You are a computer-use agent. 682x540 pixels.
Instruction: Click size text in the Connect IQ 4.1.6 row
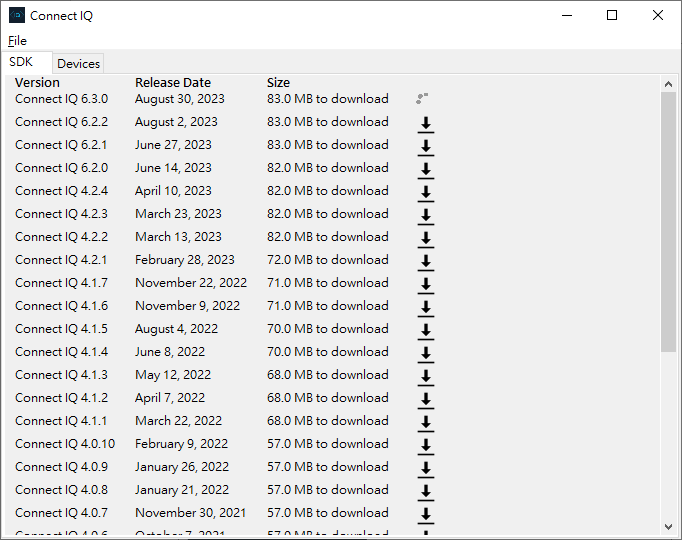point(328,306)
